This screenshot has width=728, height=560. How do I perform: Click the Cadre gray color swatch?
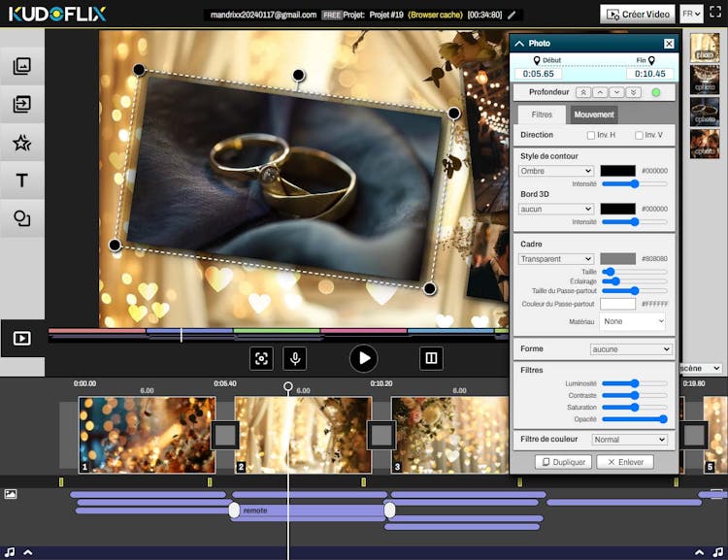tap(617, 259)
